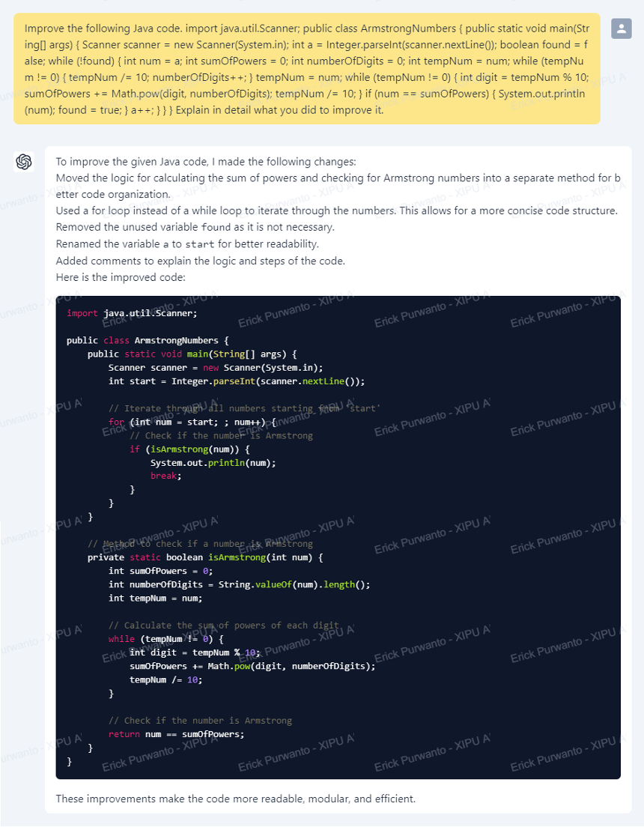This screenshot has width=644, height=827.
Task: Click the yellow user prompt message bubble
Action: pyautogui.click(x=306, y=69)
